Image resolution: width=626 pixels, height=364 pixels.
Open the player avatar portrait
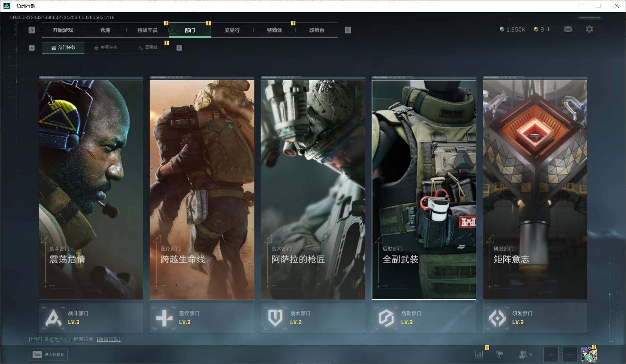(588, 355)
